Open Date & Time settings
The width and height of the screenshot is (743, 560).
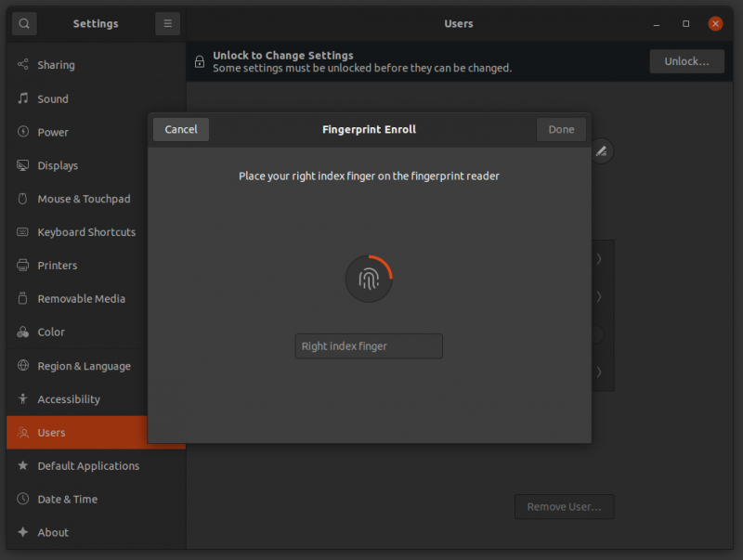pos(63,499)
